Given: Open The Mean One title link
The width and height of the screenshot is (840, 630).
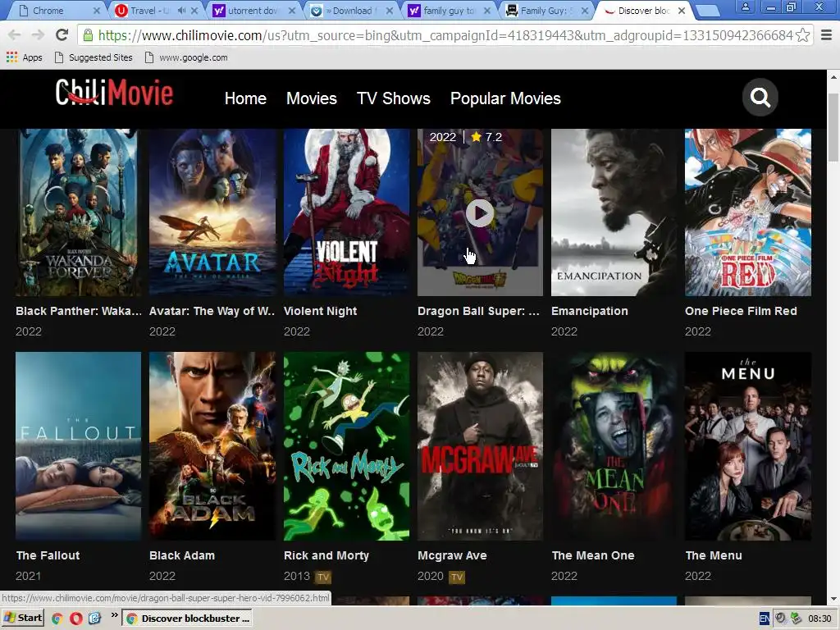Looking at the screenshot, I should point(593,555).
